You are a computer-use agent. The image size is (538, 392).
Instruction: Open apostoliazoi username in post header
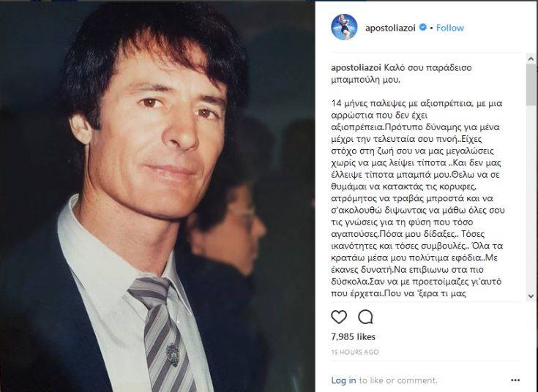390,28
